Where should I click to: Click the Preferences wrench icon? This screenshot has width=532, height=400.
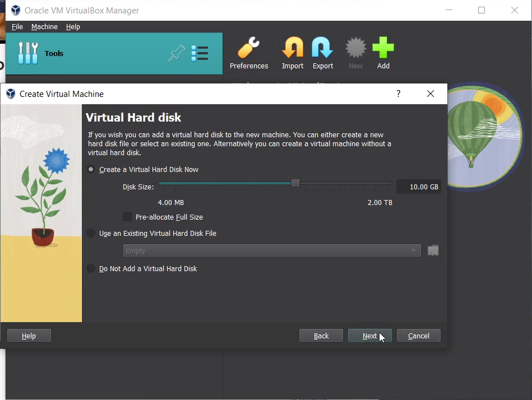(x=249, y=49)
